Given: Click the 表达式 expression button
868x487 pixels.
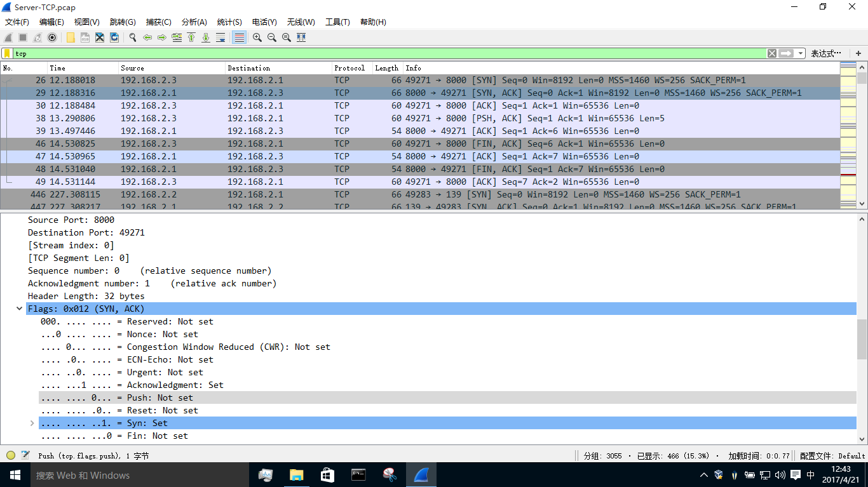Looking at the screenshot, I should pos(825,53).
